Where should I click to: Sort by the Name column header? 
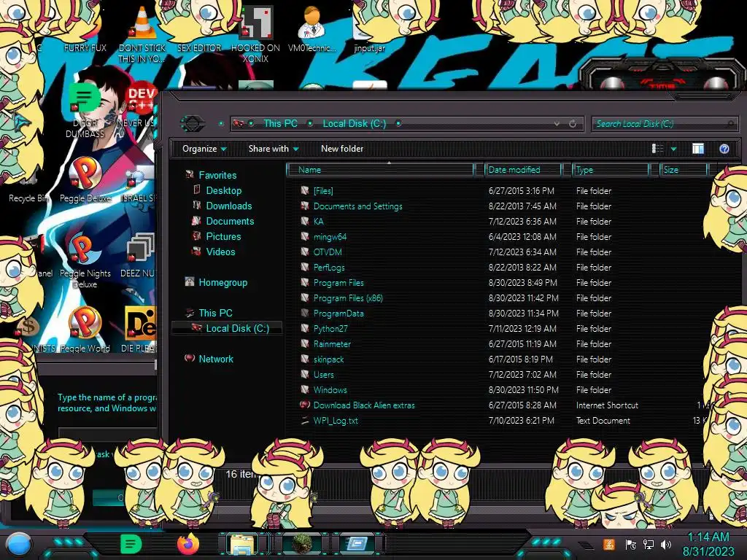(x=381, y=170)
